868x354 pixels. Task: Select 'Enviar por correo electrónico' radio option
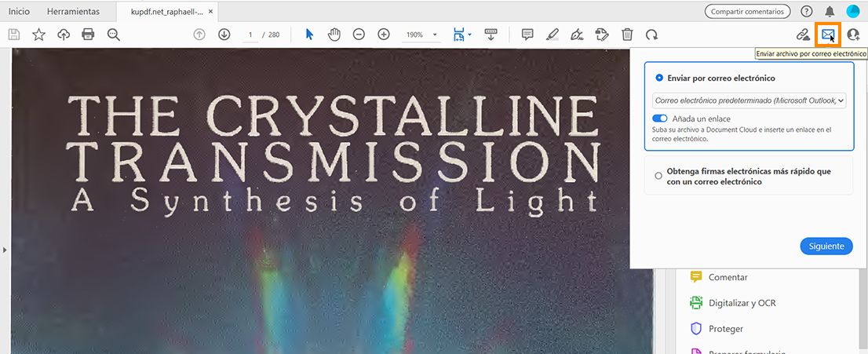pos(658,78)
